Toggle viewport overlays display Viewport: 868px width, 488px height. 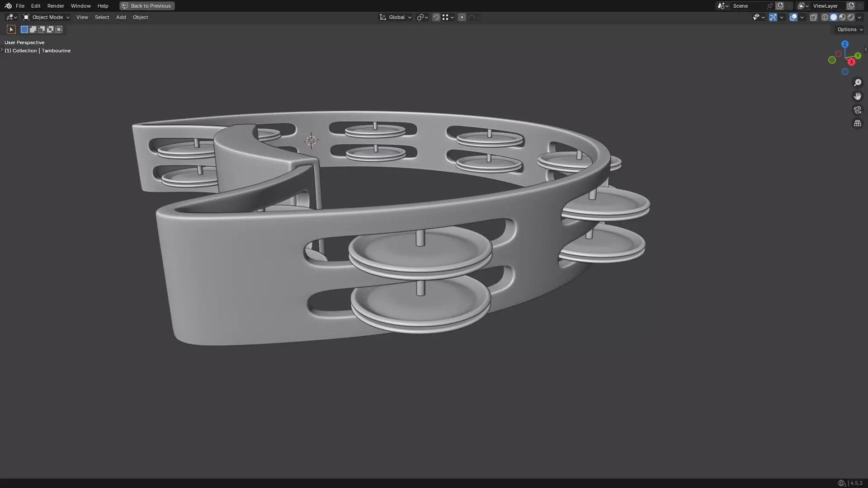[793, 17]
